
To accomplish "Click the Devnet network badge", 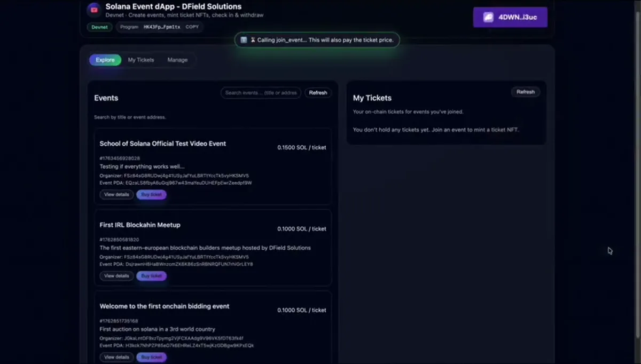I will (x=99, y=27).
